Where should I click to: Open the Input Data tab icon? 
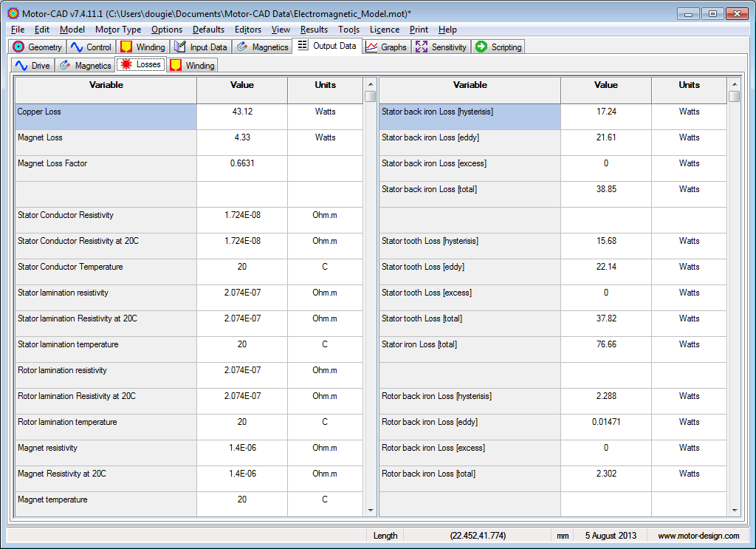[180, 47]
